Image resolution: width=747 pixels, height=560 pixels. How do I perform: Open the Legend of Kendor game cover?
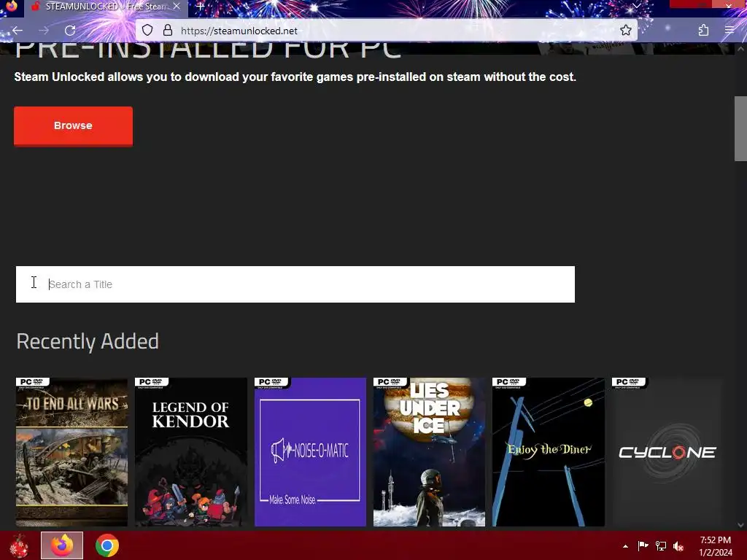191,452
